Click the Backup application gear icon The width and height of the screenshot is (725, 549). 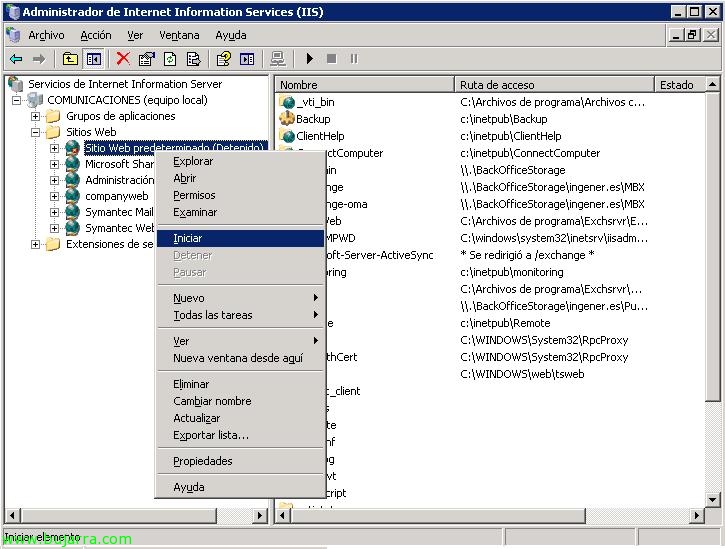(x=287, y=118)
